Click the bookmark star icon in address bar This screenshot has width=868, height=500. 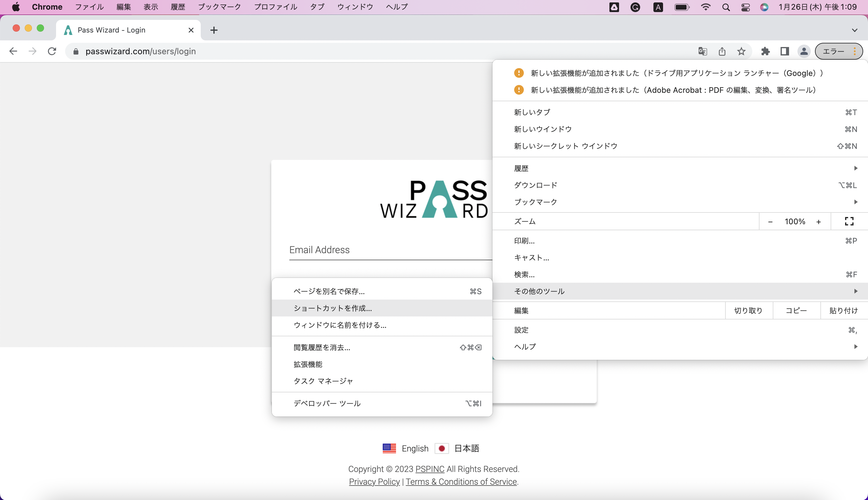coord(742,52)
